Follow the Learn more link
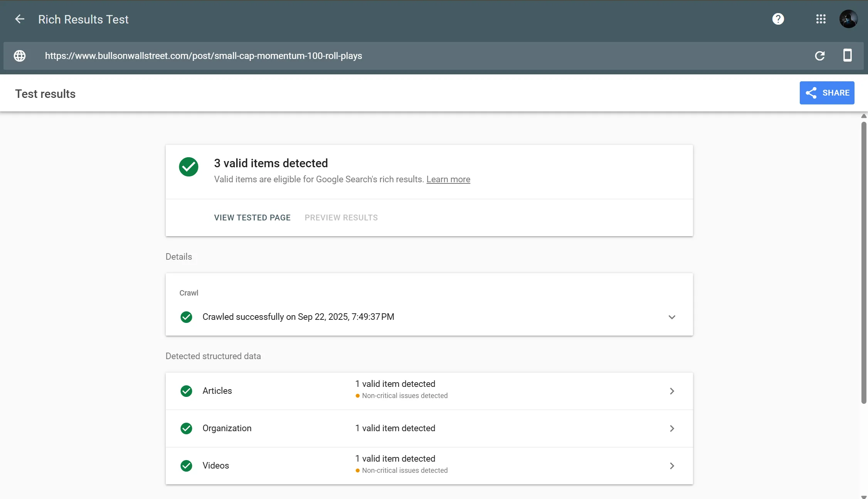This screenshot has height=499, width=868. click(x=448, y=180)
